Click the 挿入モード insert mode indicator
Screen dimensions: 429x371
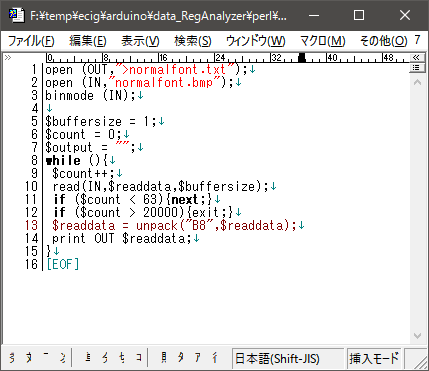click(x=374, y=359)
